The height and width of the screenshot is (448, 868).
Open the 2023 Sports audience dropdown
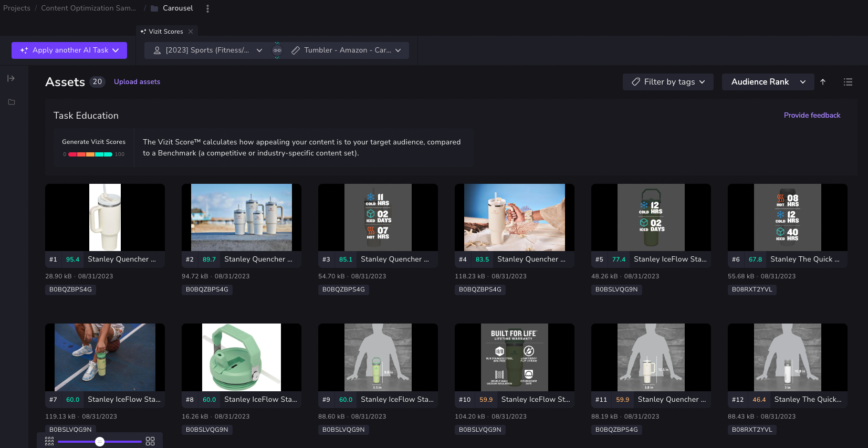pos(207,50)
